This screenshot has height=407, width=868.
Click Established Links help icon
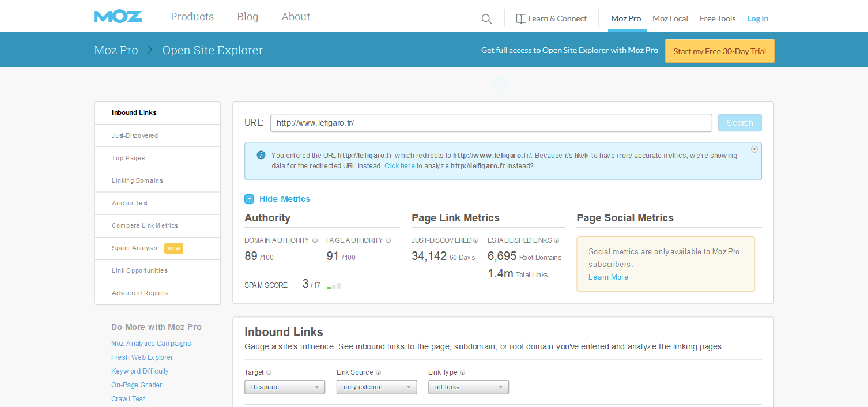(556, 240)
